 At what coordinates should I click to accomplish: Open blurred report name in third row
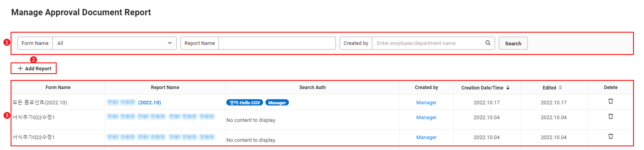pyautogui.click(x=161, y=137)
